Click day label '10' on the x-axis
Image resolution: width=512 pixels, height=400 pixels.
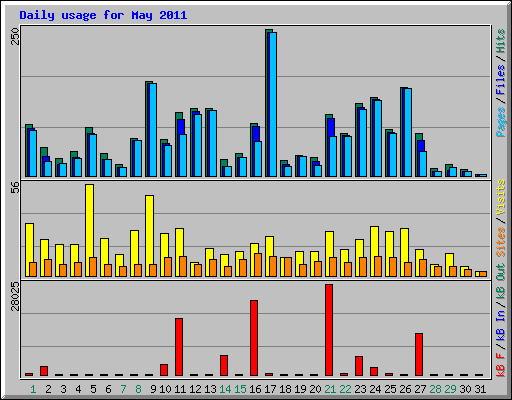pyautogui.click(x=165, y=389)
